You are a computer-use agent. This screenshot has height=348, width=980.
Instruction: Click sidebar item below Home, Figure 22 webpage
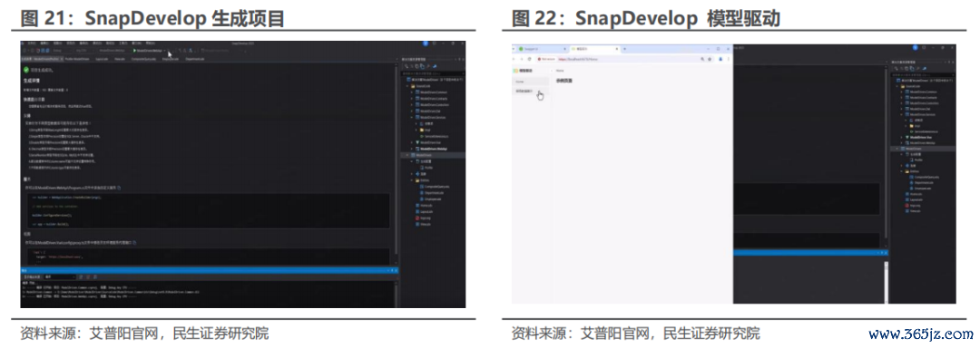pos(530,91)
